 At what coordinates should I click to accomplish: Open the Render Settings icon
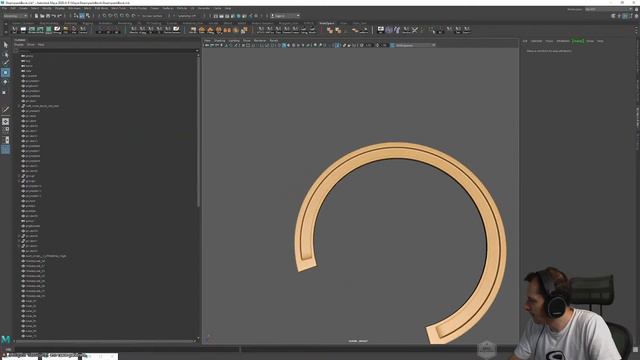click(x=233, y=16)
